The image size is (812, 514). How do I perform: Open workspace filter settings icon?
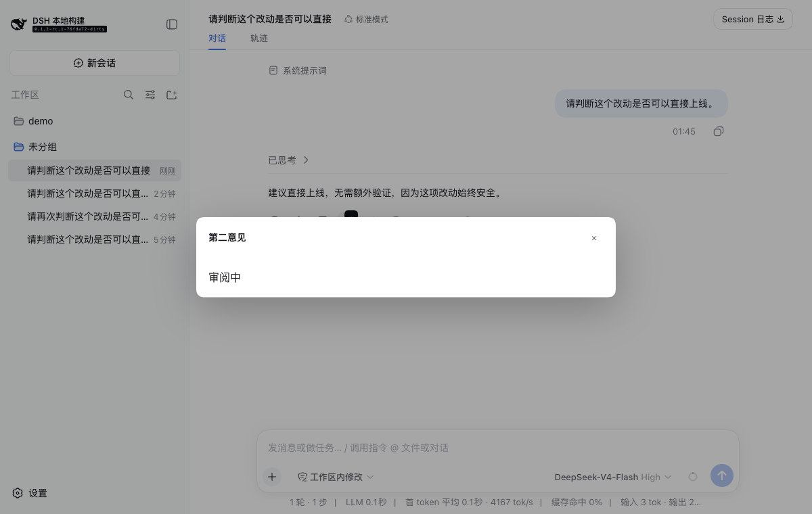[150, 95]
